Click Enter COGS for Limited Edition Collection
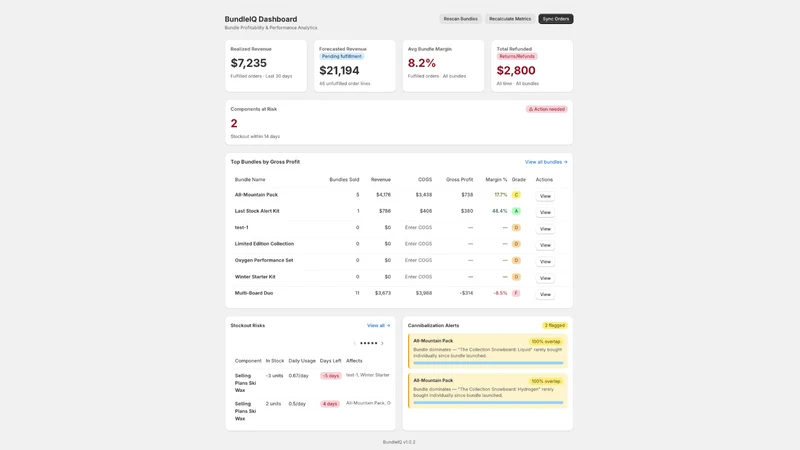This screenshot has height=450, width=800. (418, 244)
